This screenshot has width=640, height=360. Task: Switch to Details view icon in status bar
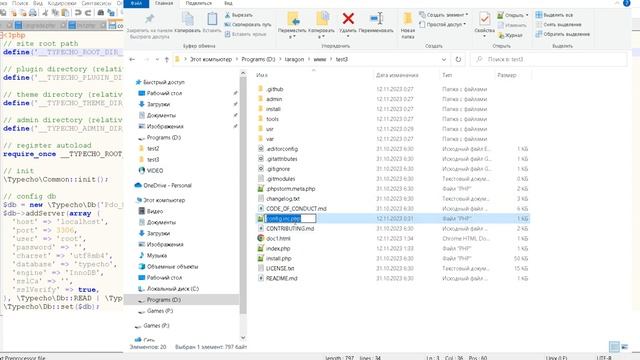(614, 347)
